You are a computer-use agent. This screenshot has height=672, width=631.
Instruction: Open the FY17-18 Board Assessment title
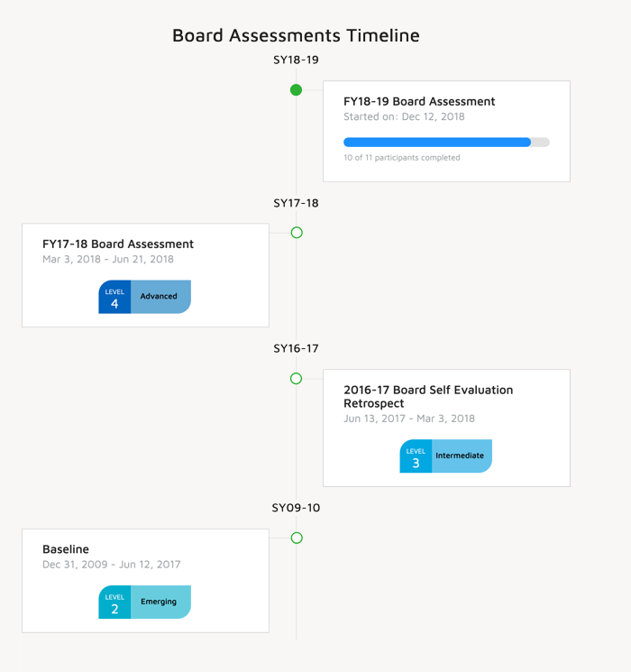118,244
